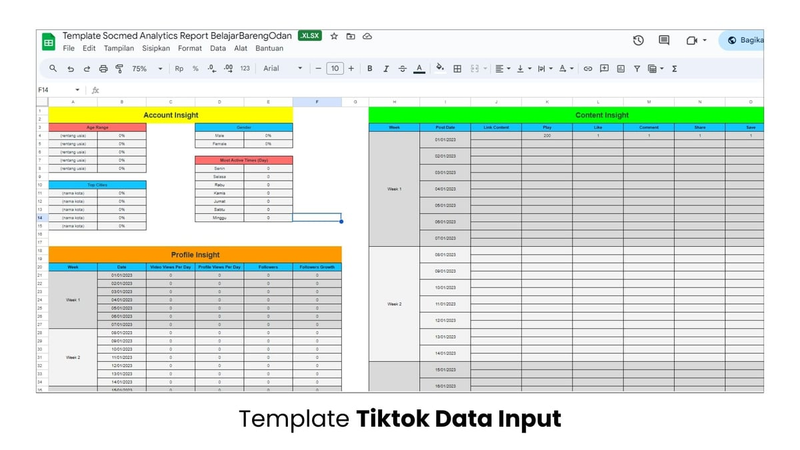Star the document title
The height and width of the screenshot is (450, 800).
pyautogui.click(x=334, y=36)
